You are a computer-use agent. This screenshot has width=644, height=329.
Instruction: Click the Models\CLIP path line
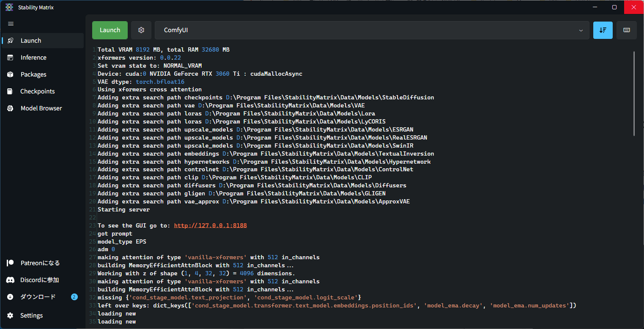click(x=235, y=177)
